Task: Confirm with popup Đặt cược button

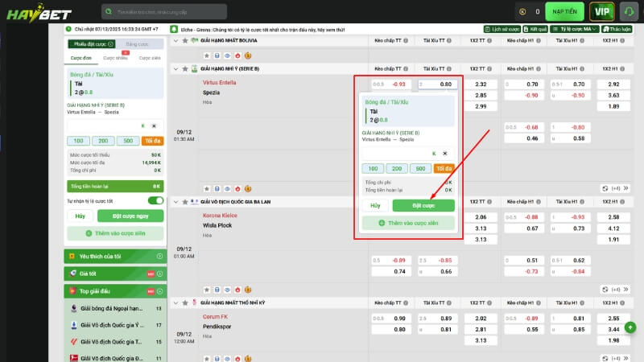Action: pyautogui.click(x=423, y=206)
